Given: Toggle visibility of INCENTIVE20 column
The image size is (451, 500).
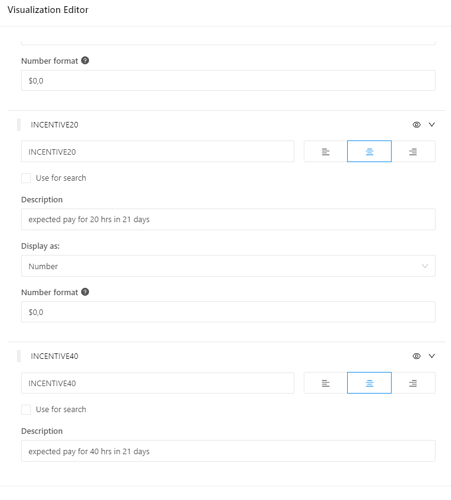Looking at the screenshot, I should (416, 125).
